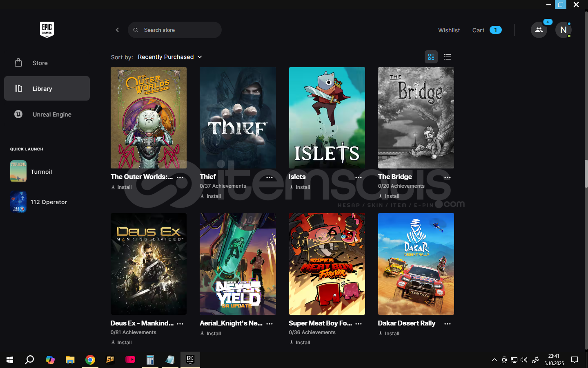588x368 pixels.
Task: Click the Search store field
Action: pos(175,30)
